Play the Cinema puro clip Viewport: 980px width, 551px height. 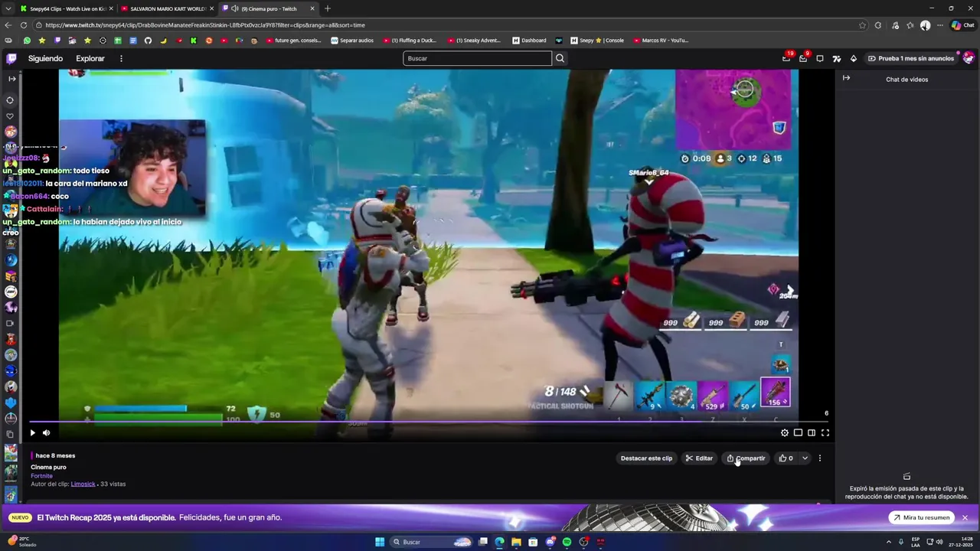click(32, 432)
